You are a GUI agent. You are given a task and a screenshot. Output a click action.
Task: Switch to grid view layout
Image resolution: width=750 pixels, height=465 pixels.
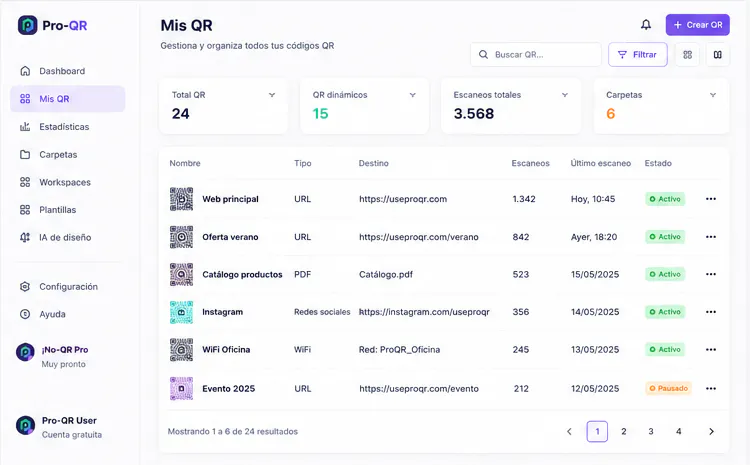point(687,55)
